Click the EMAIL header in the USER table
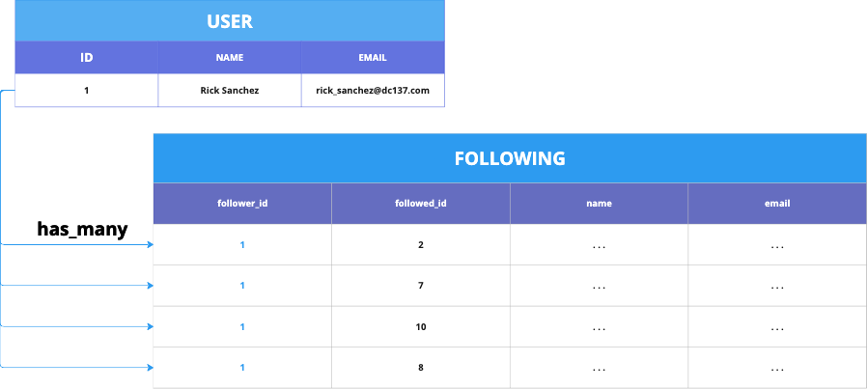Screen dimensions: 868x389 coord(372,57)
